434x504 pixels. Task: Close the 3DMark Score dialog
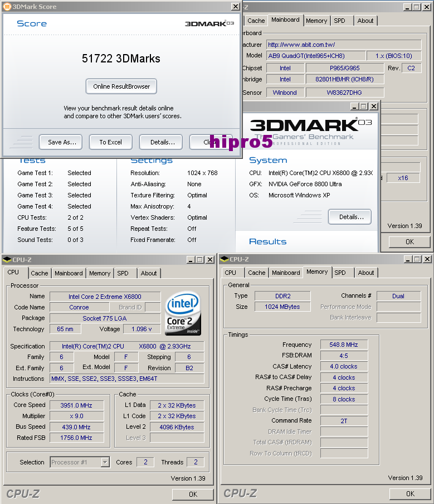pyautogui.click(x=236, y=7)
